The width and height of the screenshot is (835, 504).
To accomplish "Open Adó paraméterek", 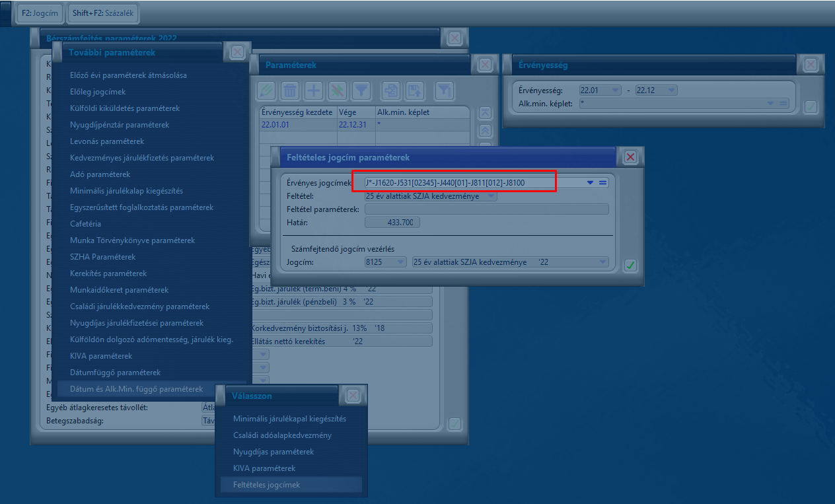I will tap(100, 174).
